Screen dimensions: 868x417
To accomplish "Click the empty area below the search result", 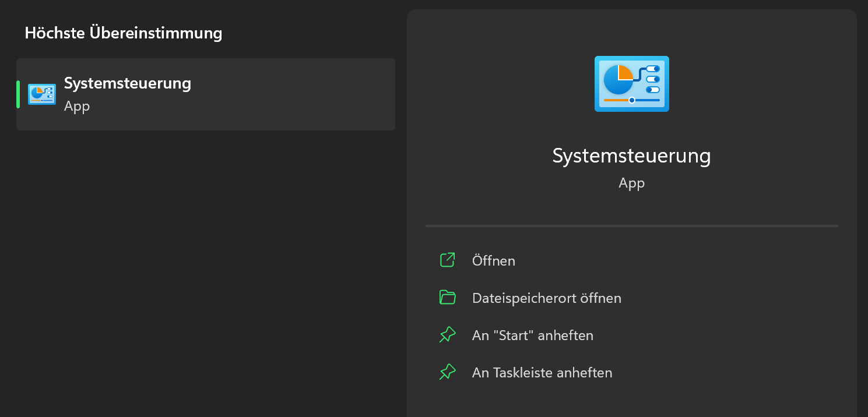I will coord(204,262).
